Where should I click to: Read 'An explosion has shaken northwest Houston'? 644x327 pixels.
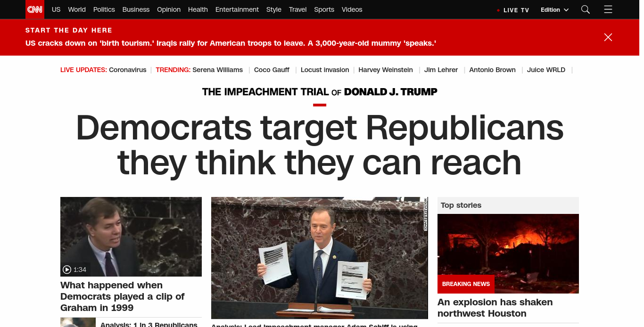pyautogui.click(x=495, y=308)
